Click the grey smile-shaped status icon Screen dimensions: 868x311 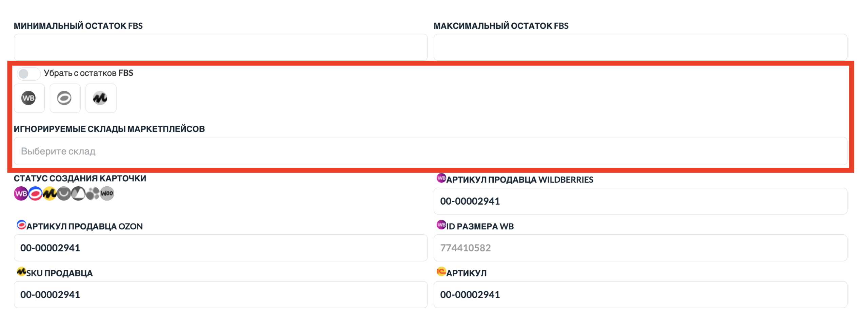(x=64, y=193)
